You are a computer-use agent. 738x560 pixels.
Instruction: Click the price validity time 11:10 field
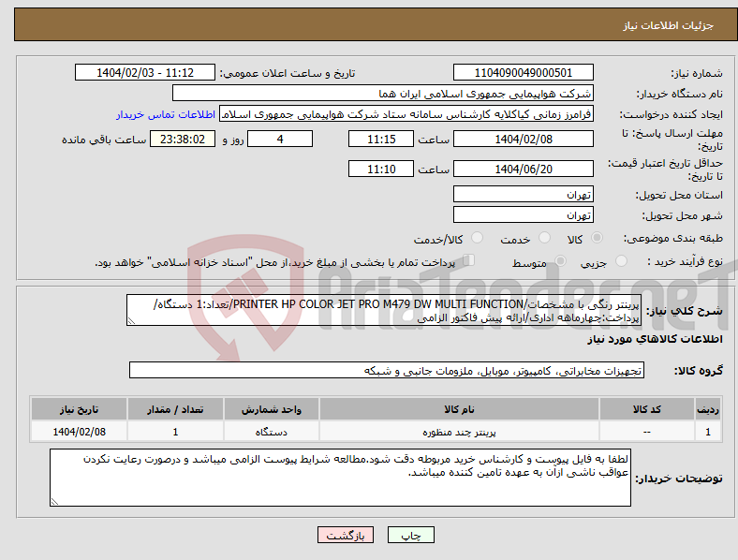tap(381, 169)
